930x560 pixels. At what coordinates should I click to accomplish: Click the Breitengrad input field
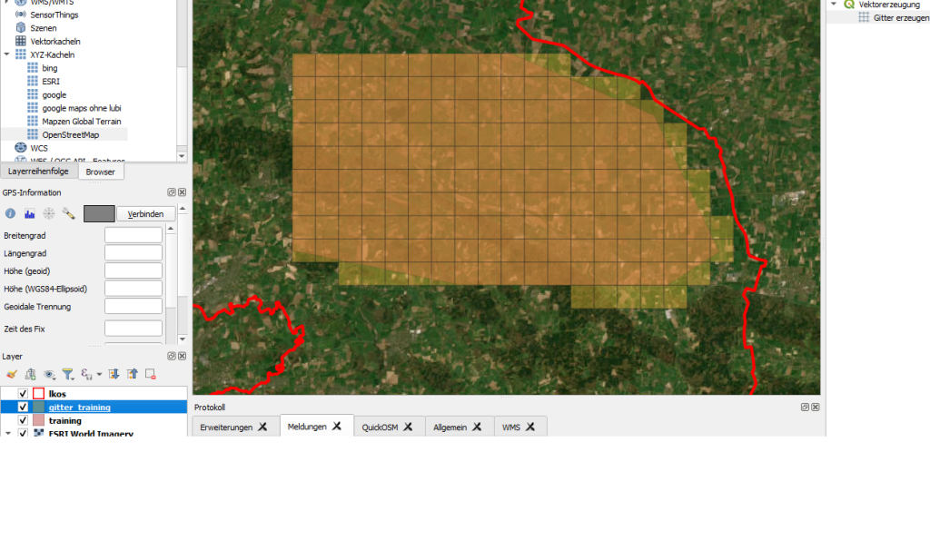coord(134,235)
